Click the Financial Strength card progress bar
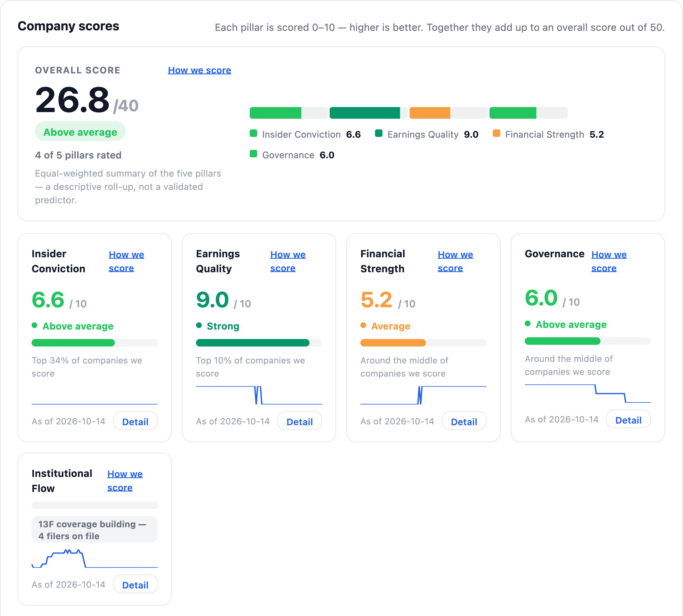Viewport: 683px width, 616px height. pos(424,343)
